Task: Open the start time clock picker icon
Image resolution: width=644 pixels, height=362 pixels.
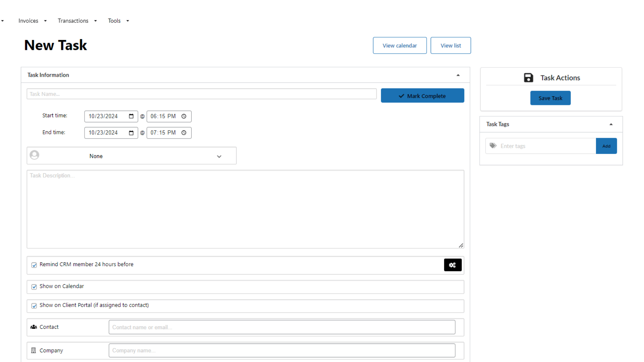Action: tap(184, 116)
